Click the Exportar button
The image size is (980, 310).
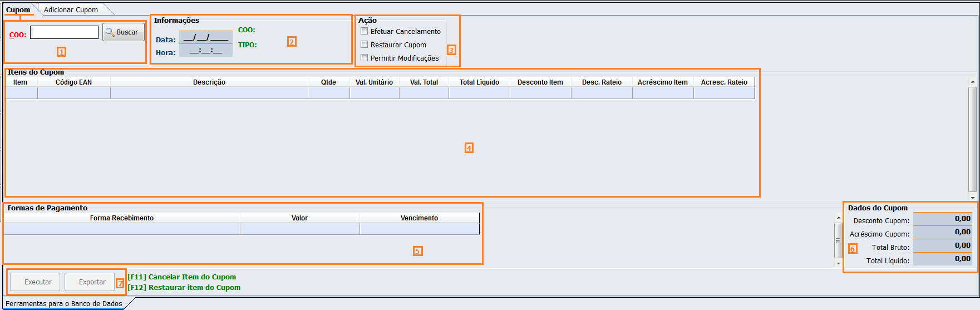(x=92, y=282)
